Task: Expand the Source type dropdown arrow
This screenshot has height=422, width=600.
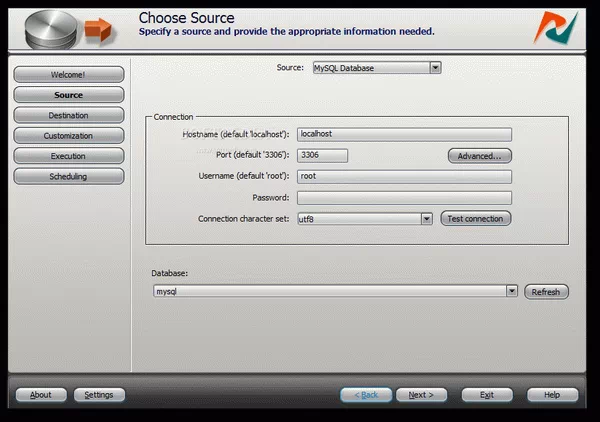Action: pyautogui.click(x=435, y=68)
